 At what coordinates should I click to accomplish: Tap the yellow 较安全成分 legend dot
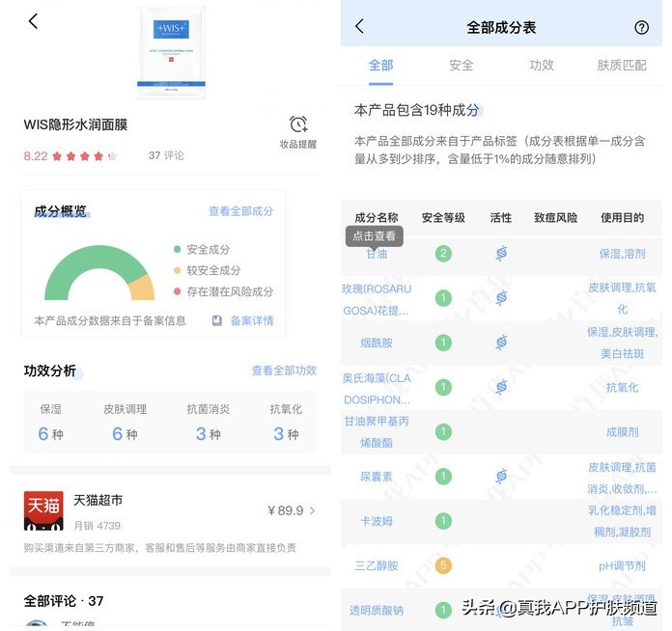point(177,270)
